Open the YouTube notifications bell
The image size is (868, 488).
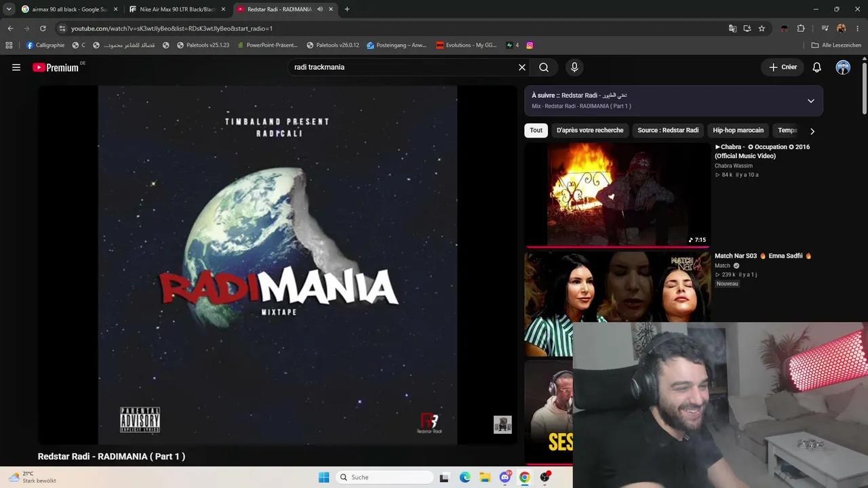pyautogui.click(x=817, y=67)
